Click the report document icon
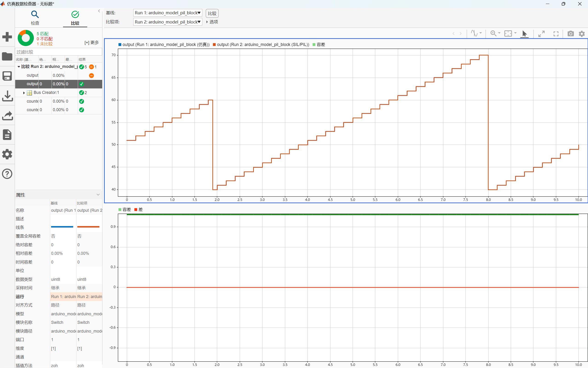 [7, 135]
